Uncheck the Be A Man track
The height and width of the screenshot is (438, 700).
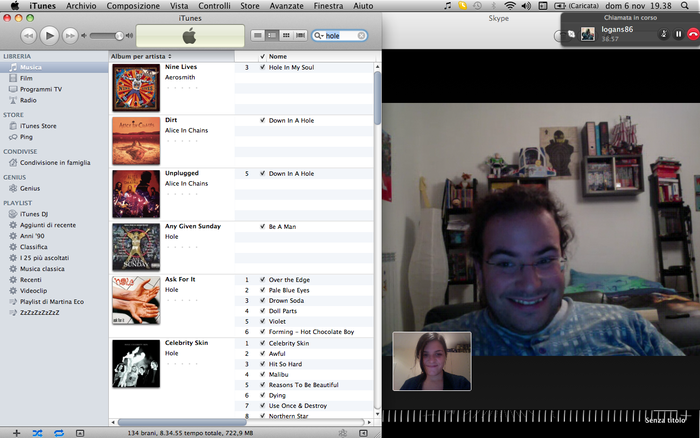[x=262, y=227]
